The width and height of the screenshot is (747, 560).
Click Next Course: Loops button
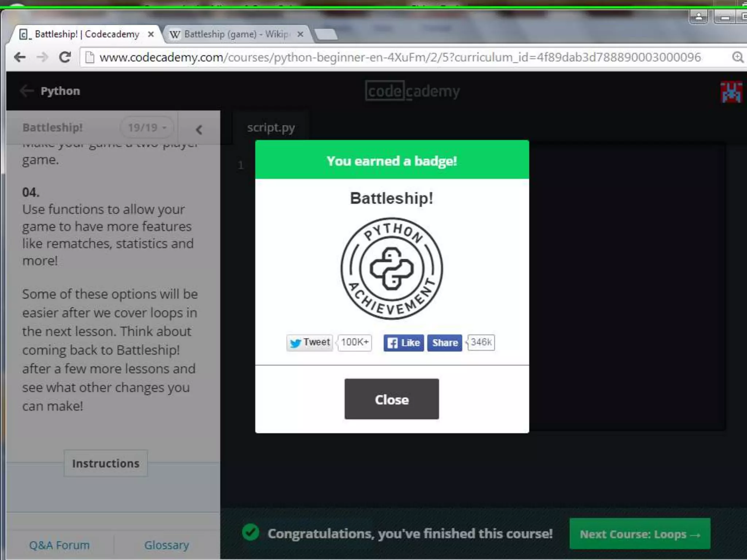(x=640, y=534)
